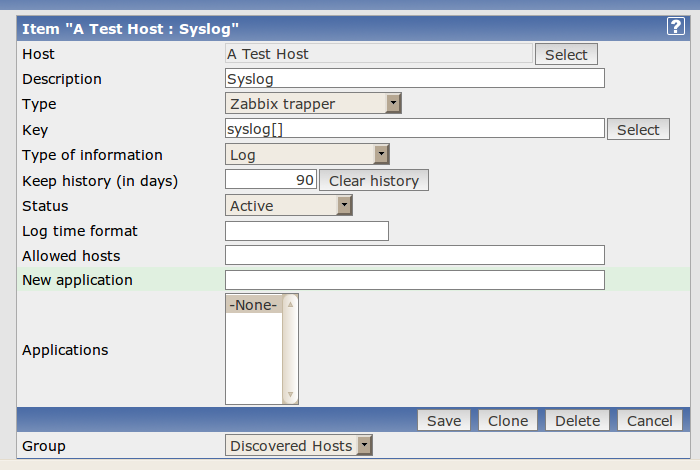Click the Description text field
Viewport: 700px width, 470px height.
[x=415, y=78]
